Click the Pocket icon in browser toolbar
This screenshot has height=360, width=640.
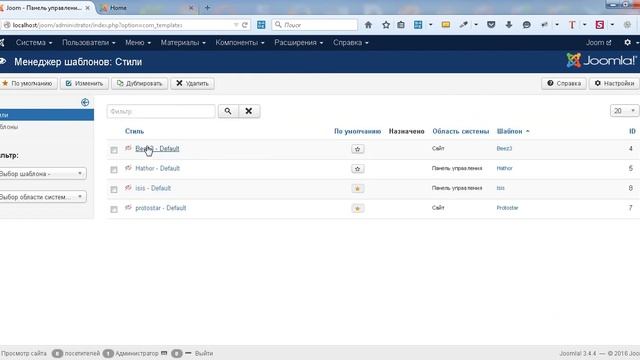coord(491,25)
